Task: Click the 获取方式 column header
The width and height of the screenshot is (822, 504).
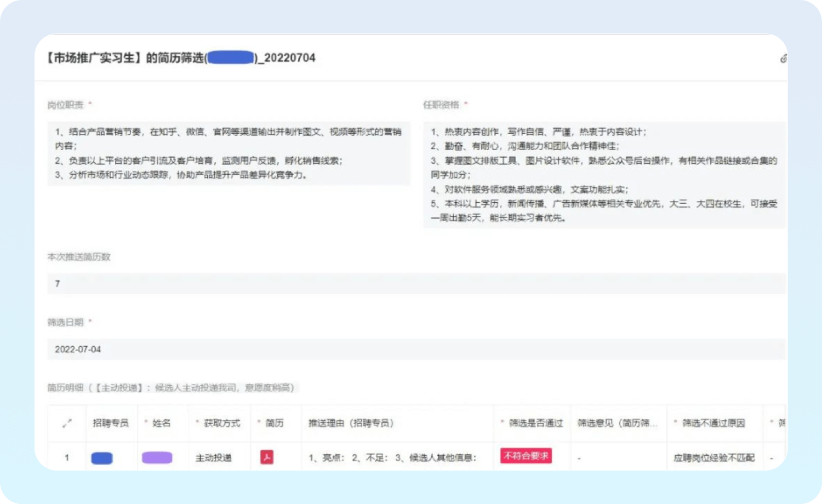Action: point(222,423)
